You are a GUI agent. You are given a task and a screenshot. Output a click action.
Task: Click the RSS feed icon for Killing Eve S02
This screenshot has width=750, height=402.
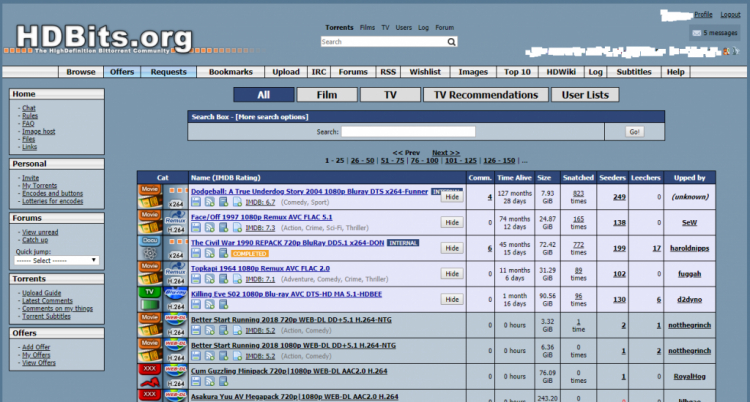(210, 304)
